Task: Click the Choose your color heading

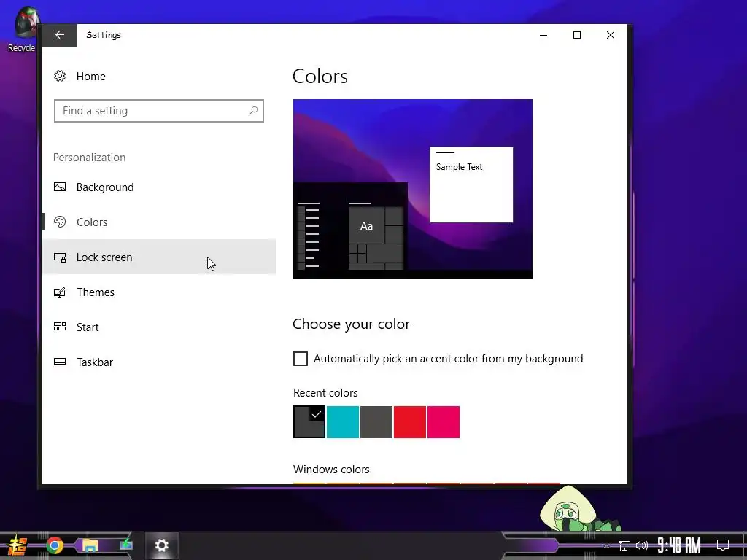Action: tap(351, 324)
